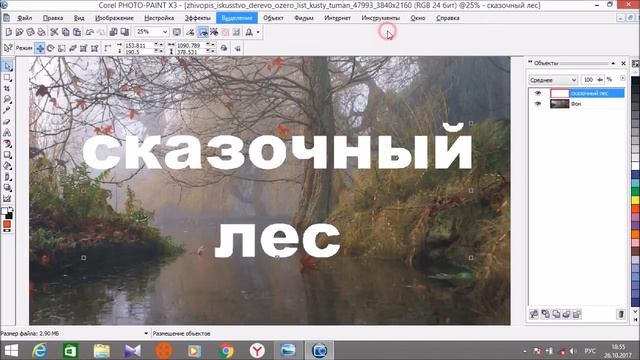The image size is (640, 360).
Task: Click the Apply transformation button in property bar
Action: click(x=238, y=48)
